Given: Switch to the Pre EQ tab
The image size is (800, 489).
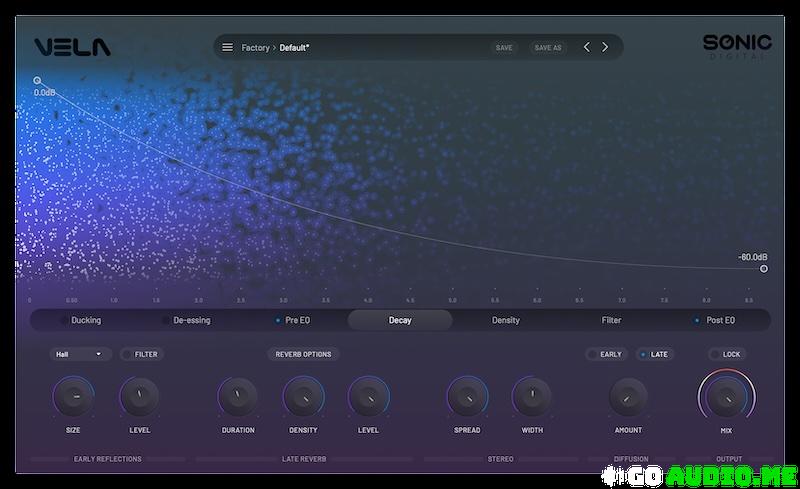Looking at the screenshot, I should click(297, 320).
